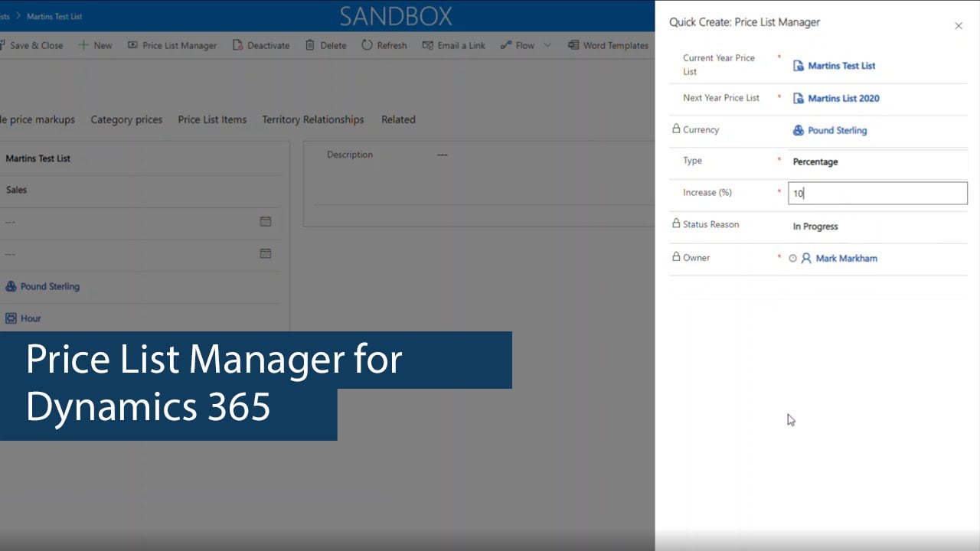Viewport: 980px width, 551px height.
Task: Open the Category prices tab
Action: pyautogui.click(x=126, y=119)
